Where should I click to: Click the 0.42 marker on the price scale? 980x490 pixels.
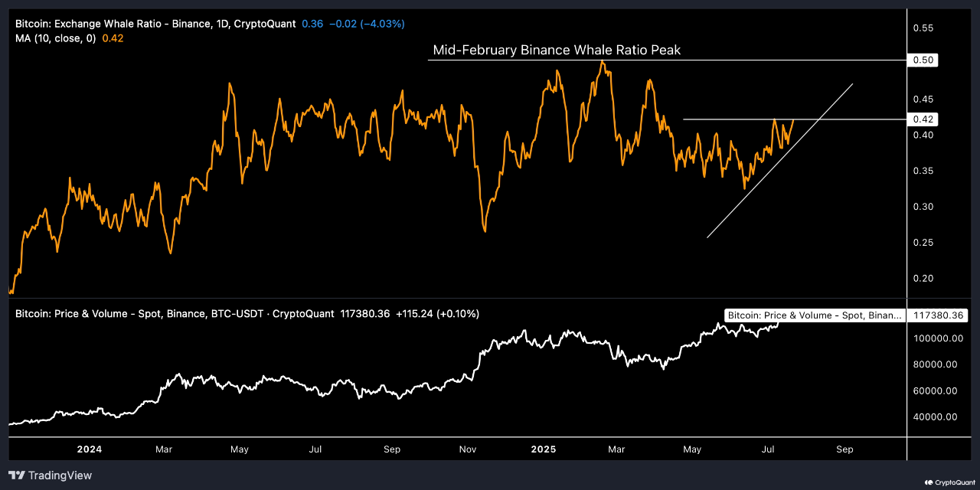coord(923,119)
